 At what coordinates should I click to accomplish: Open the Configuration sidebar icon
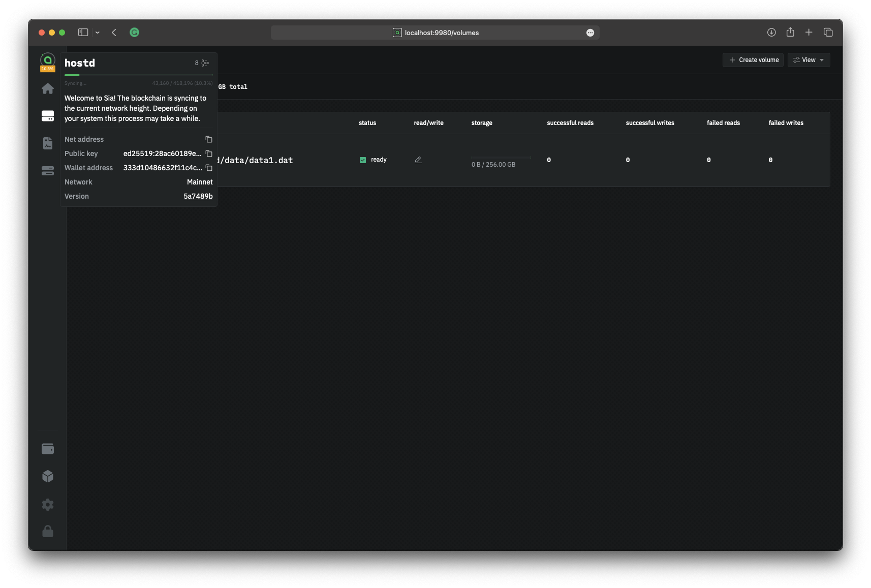(x=48, y=171)
